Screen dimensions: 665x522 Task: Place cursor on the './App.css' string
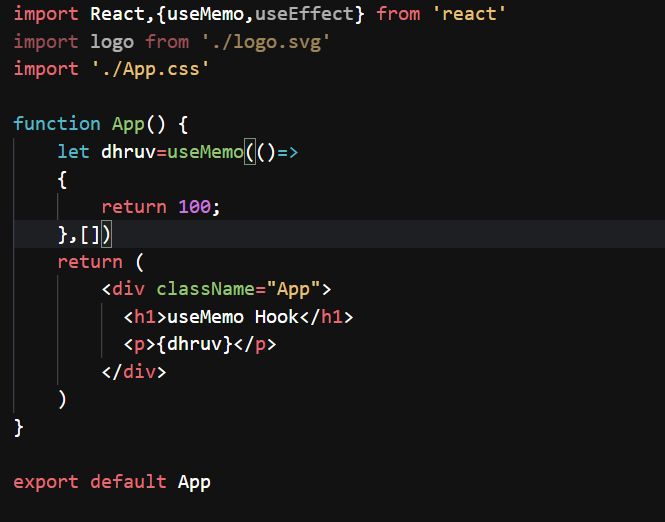[150, 69]
